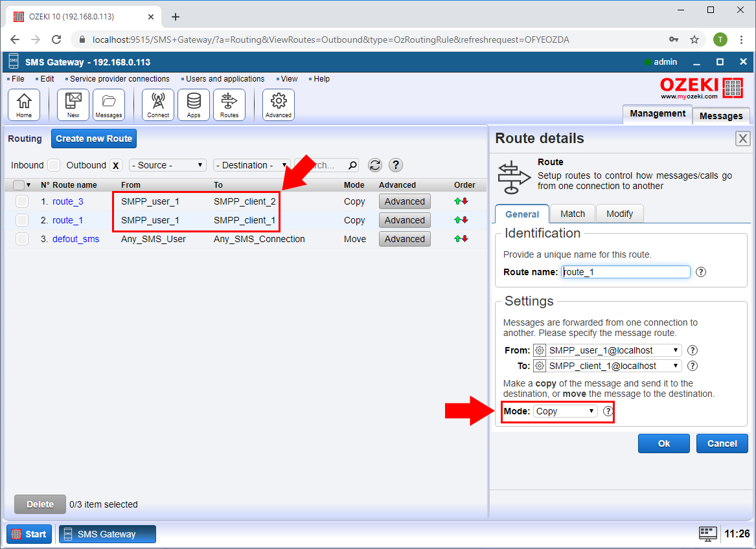Viewport: 756px width, 549px height.
Task: Open the Help menu
Action: pyautogui.click(x=321, y=79)
